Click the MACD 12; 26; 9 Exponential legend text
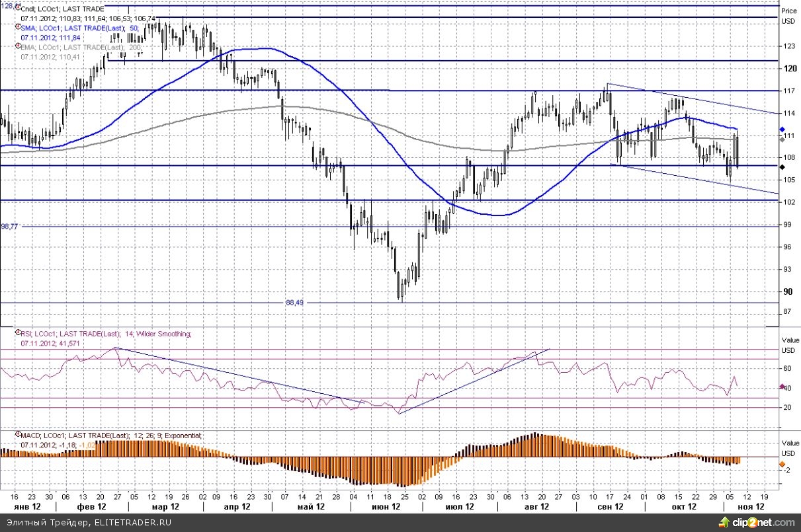Screen dimensions: 801x532 111,436
